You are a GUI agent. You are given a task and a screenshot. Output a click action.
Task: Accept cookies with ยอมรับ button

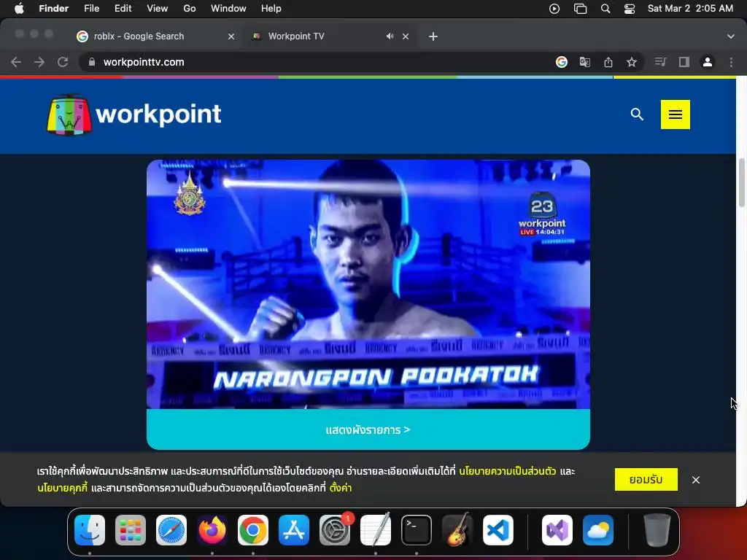tap(646, 480)
